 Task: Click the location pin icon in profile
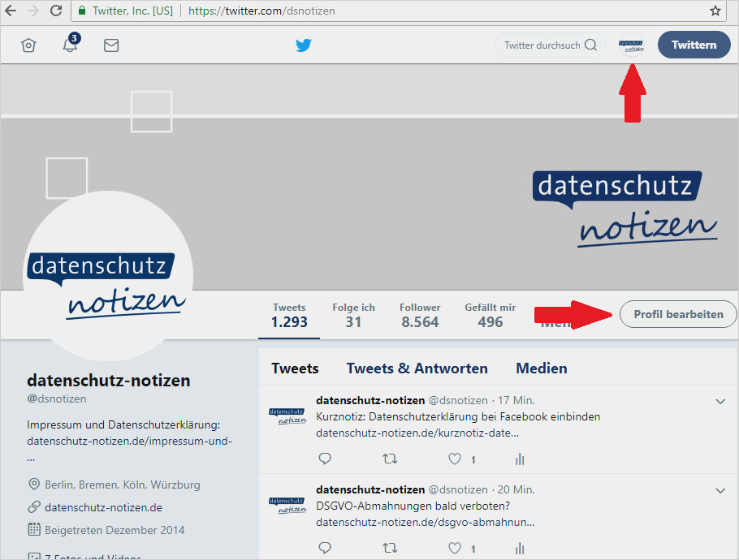34,485
